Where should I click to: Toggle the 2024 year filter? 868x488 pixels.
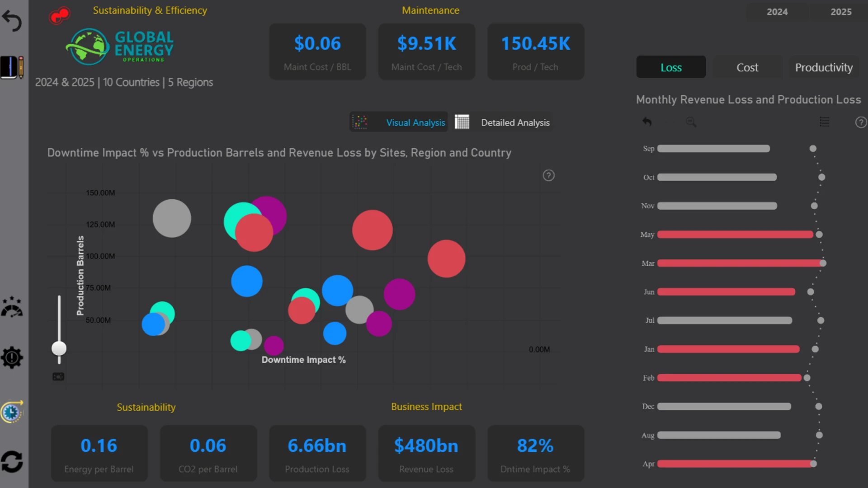pos(777,12)
